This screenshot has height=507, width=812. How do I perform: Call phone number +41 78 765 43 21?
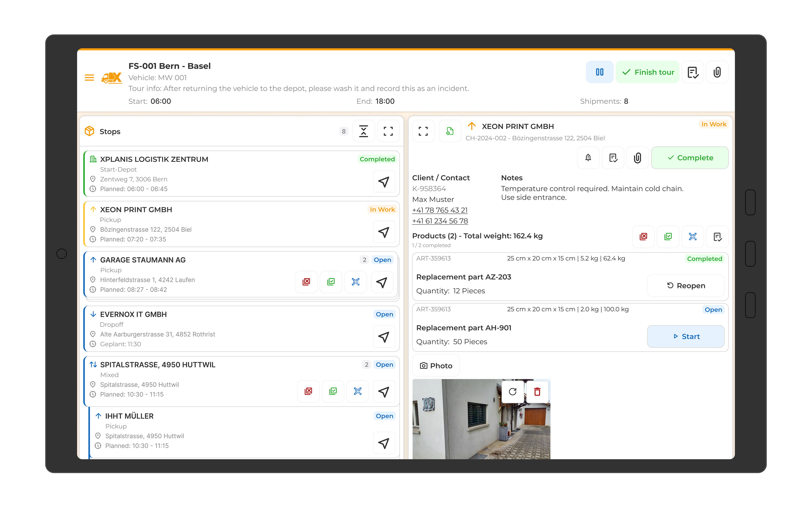point(439,210)
